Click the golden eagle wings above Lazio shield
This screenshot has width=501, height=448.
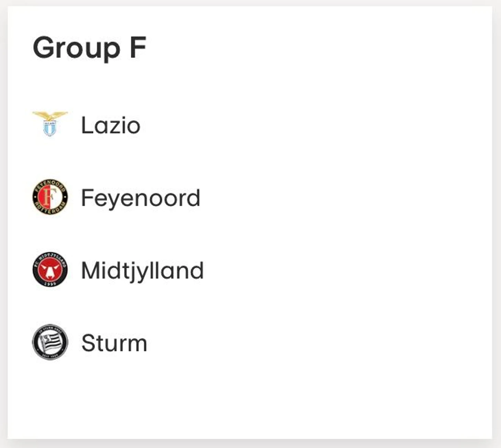(x=50, y=116)
